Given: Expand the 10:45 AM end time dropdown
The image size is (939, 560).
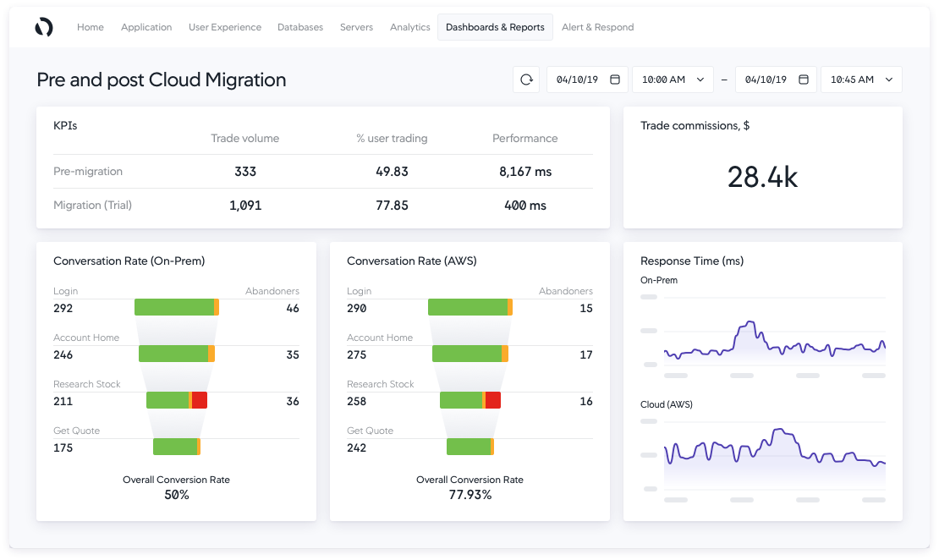Looking at the screenshot, I should (862, 80).
